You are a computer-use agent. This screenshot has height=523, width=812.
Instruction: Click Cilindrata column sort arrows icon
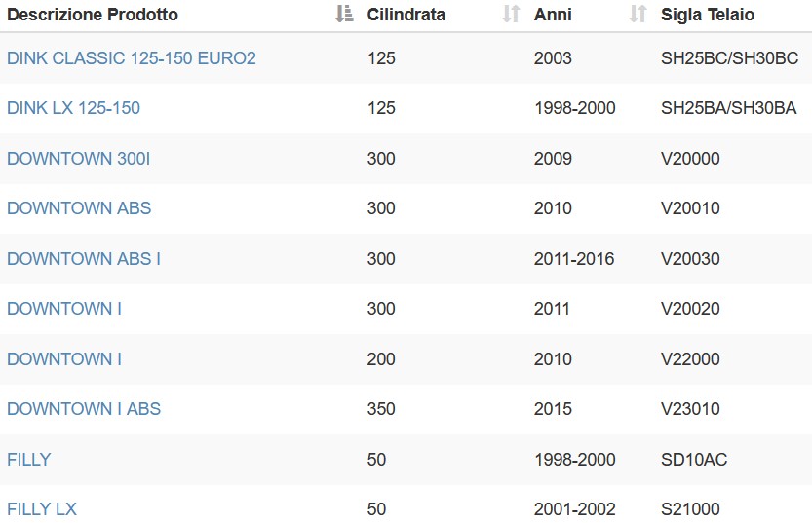(x=511, y=14)
